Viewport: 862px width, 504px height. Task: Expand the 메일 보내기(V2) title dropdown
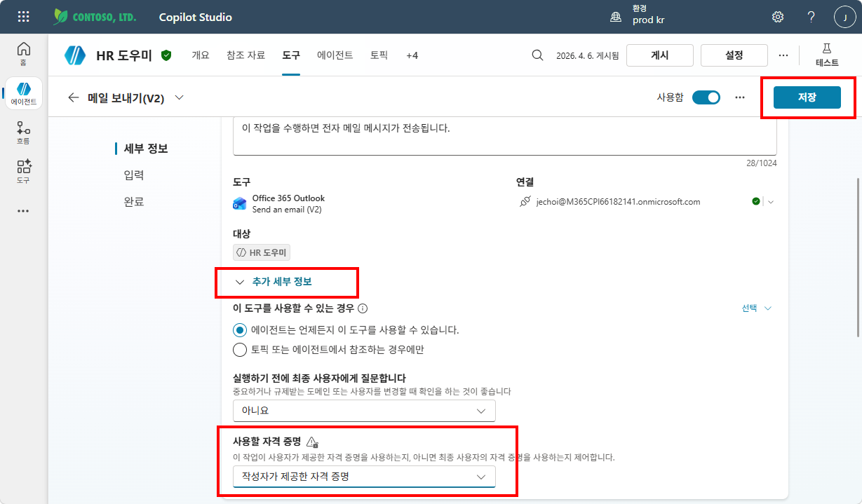179,97
